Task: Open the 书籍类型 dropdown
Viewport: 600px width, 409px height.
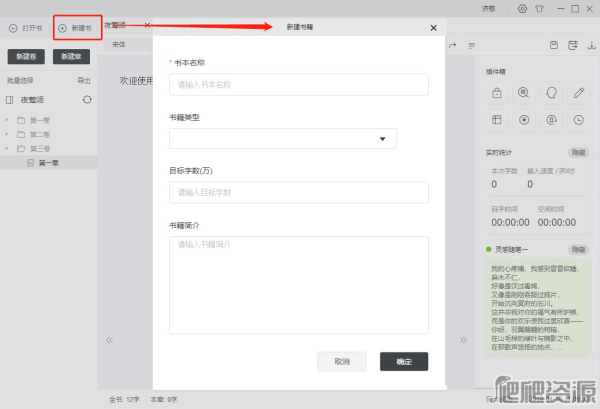Action: 283,139
